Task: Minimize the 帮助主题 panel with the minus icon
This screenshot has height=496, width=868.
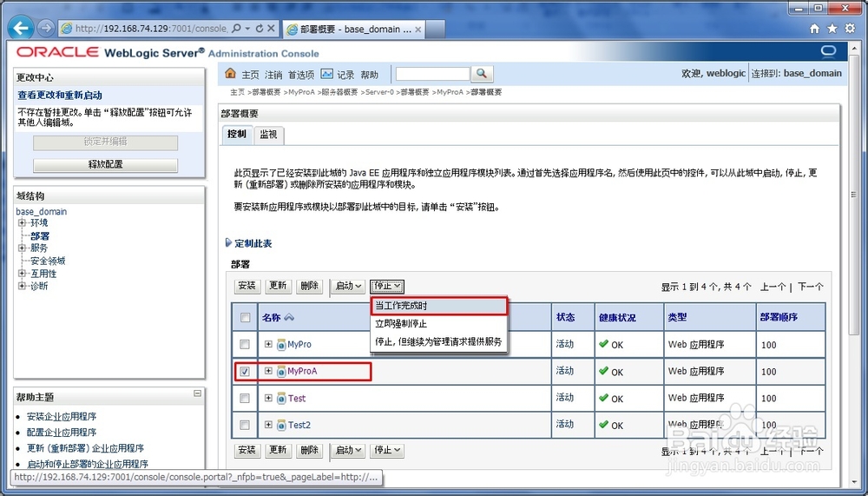Action: point(198,393)
